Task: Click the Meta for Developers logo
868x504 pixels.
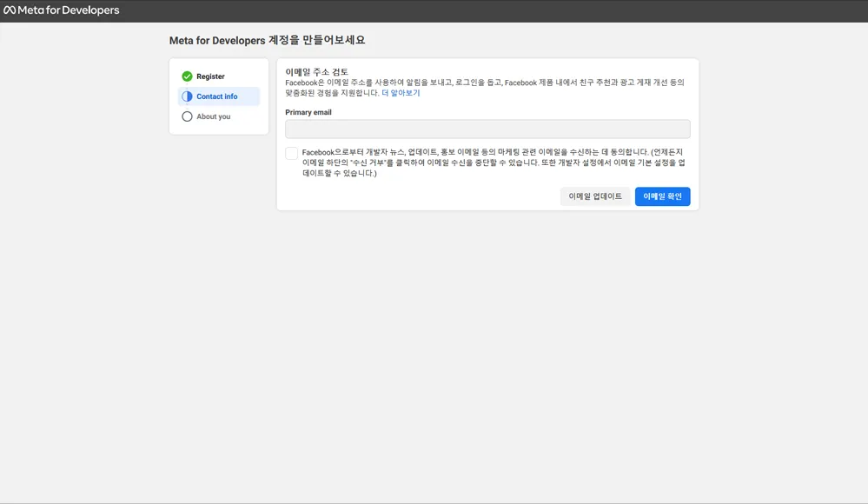Action: coord(62,10)
